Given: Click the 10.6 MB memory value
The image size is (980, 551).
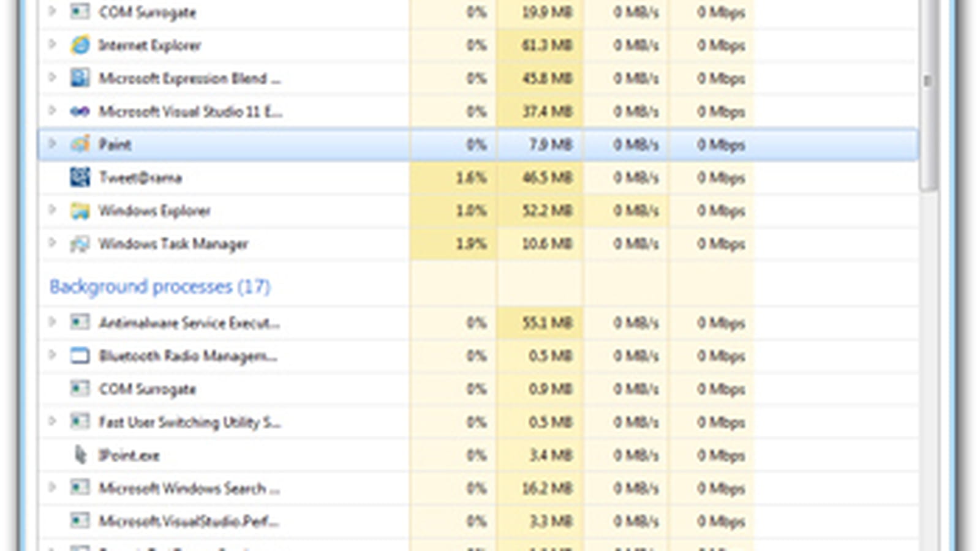Looking at the screenshot, I should click(x=546, y=244).
